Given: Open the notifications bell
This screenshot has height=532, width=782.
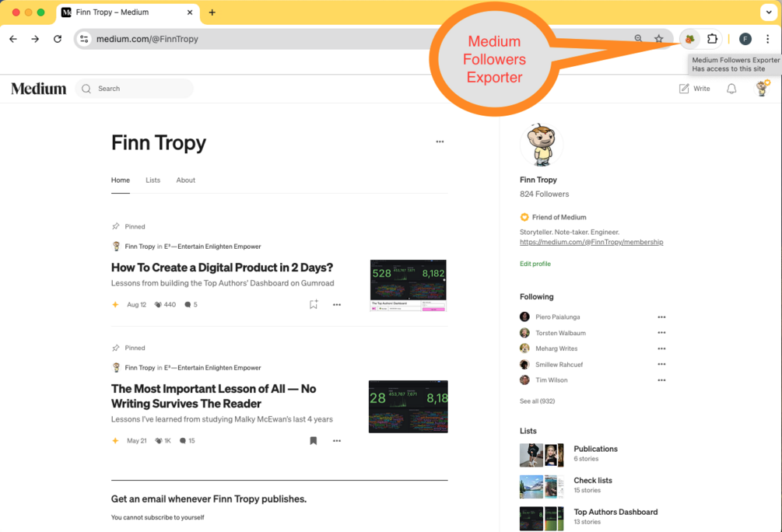Looking at the screenshot, I should pos(731,89).
